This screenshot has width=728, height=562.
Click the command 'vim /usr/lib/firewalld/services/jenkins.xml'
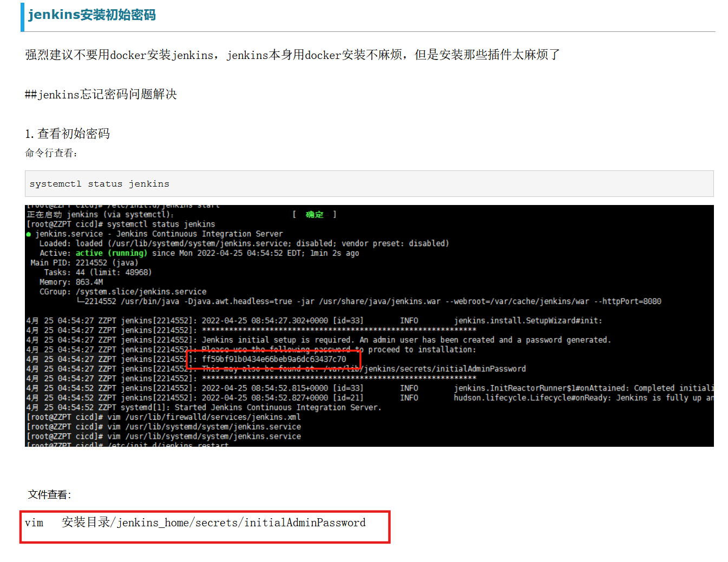click(x=204, y=417)
